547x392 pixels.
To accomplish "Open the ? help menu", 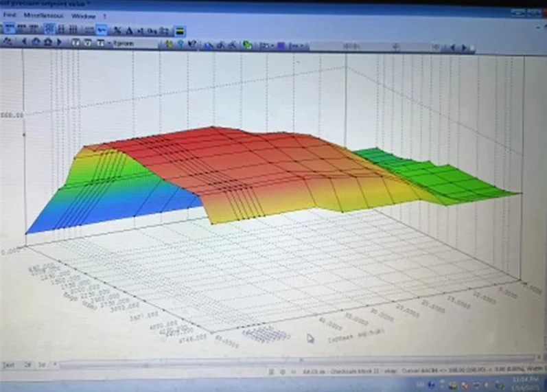I will [104, 16].
